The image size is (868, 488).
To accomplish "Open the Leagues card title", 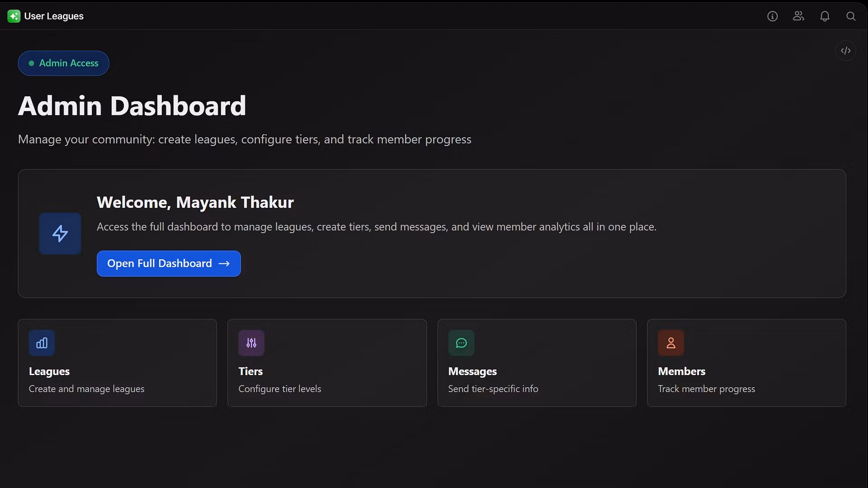I will coord(49,371).
